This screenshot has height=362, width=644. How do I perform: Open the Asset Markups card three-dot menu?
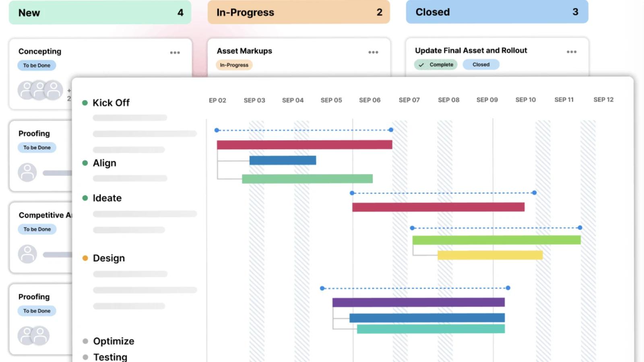click(x=373, y=52)
